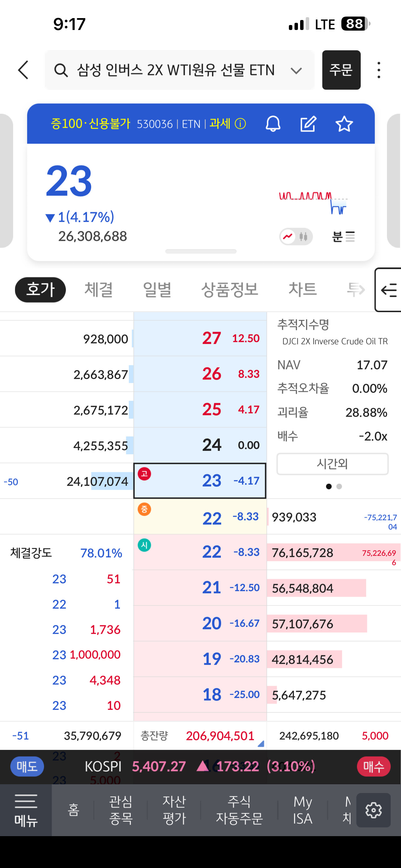Image resolution: width=401 pixels, height=868 pixels.
Task: Tap the 분 chart interval label
Action: pyautogui.click(x=337, y=237)
